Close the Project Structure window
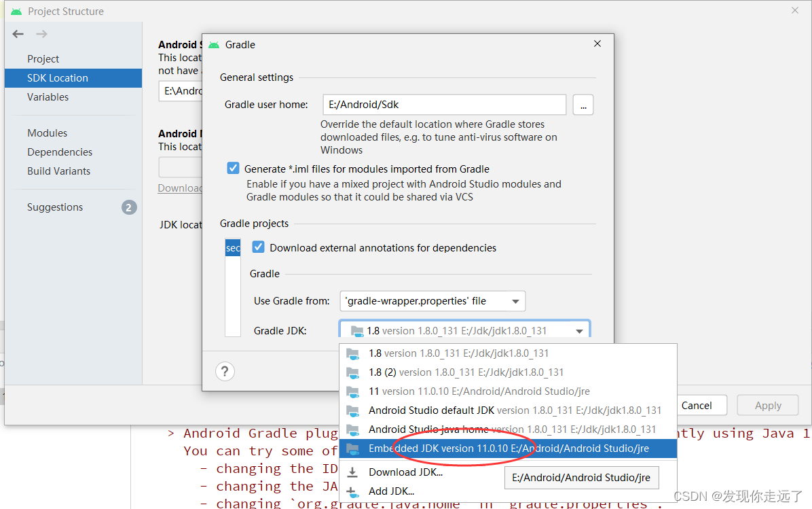 point(795,10)
